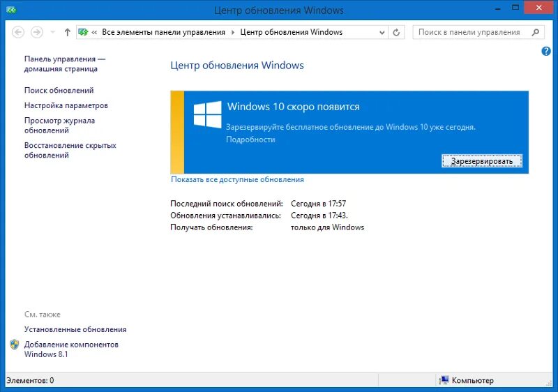Image resolution: width=558 pixels, height=392 pixels.
Task: Minimize the Windows Update window
Action: (498, 8)
